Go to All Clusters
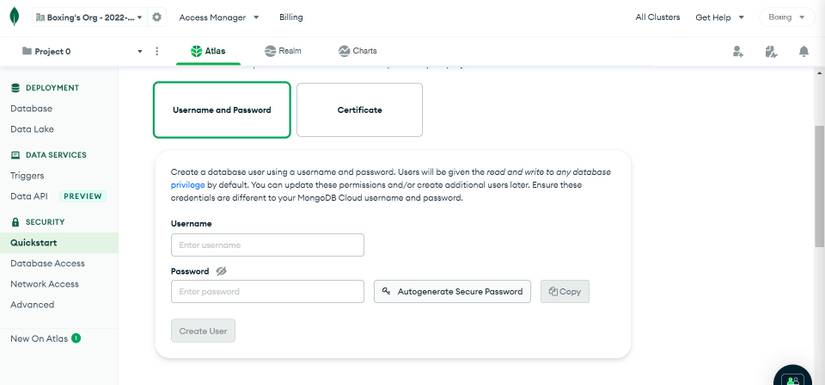825x385 pixels. click(x=658, y=17)
